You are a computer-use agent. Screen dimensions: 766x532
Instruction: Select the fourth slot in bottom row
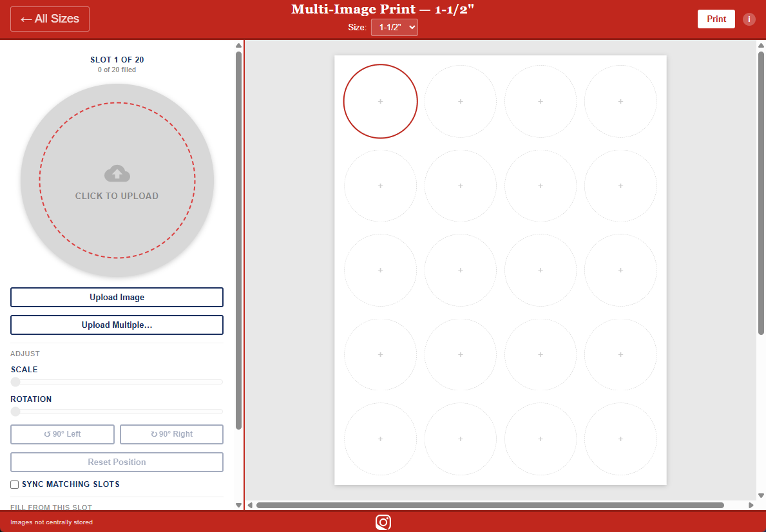[620, 439]
